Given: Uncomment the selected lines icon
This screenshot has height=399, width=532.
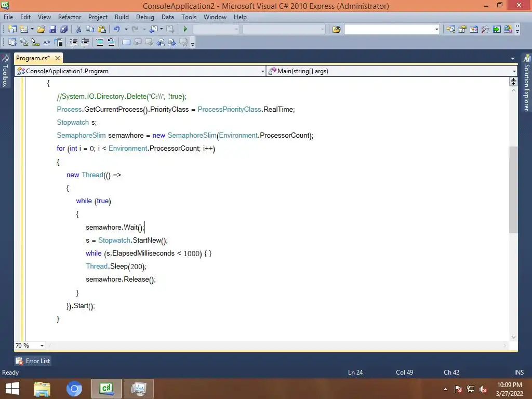Looking at the screenshot, I should (111, 42).
